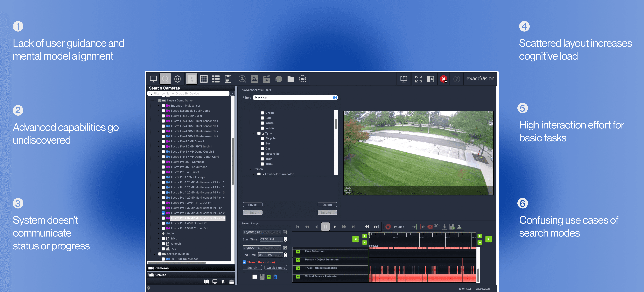This screenshot has width=644, height=292.
Task: Collapse the Illustra Demo Server tree node
Action: 154,101
